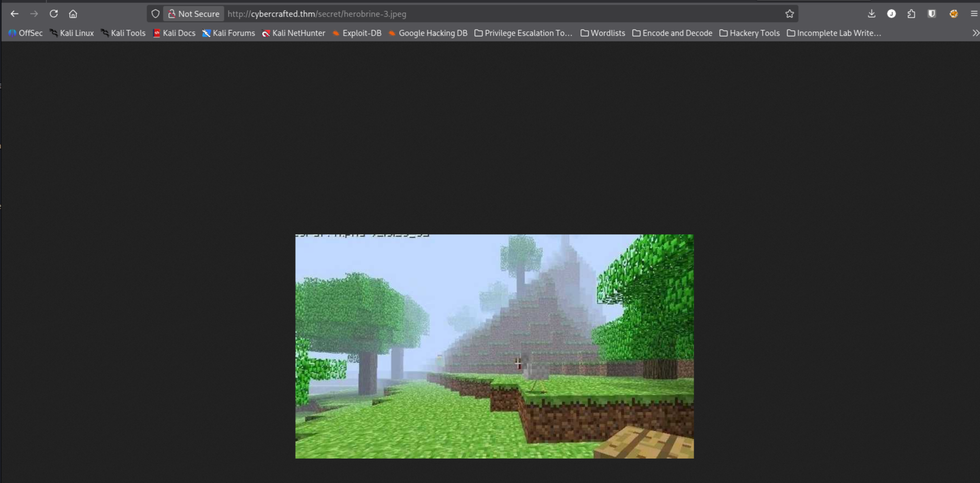Click the orange FoxyProxy extension icon

(x=954, y=14)
